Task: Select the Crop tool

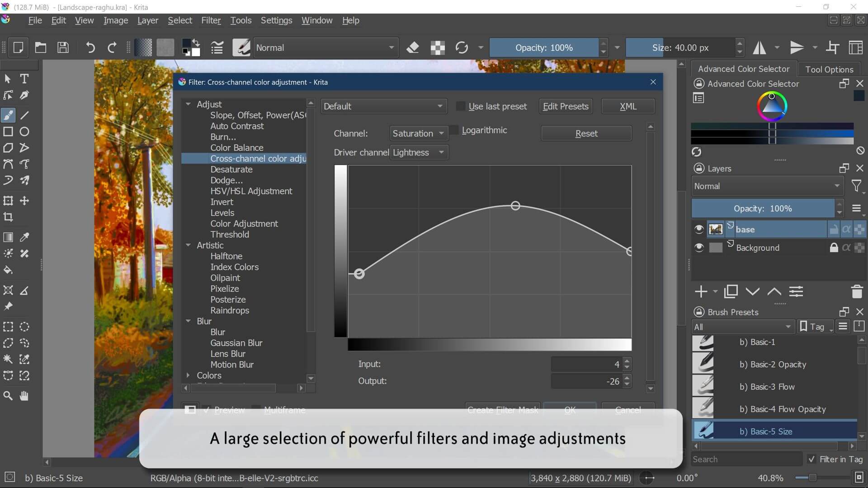Action: pyautogui.click(x=8, y=217)
